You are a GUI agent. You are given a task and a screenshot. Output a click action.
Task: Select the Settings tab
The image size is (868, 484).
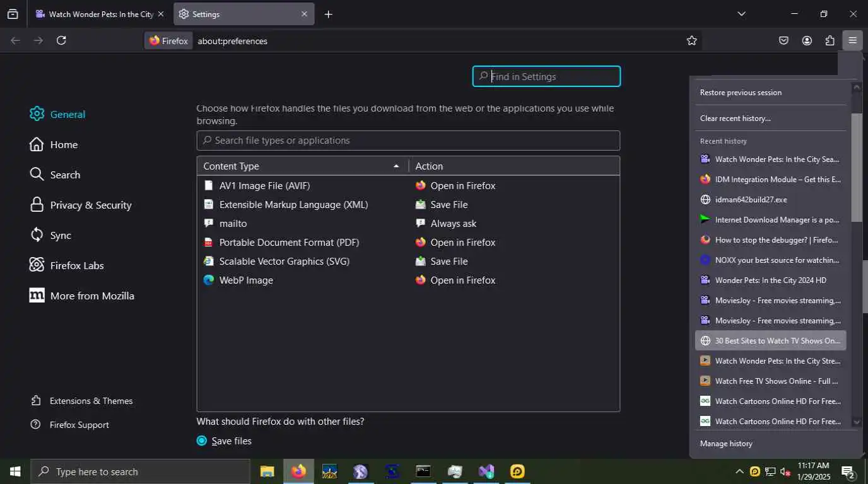tap(243, 14)
